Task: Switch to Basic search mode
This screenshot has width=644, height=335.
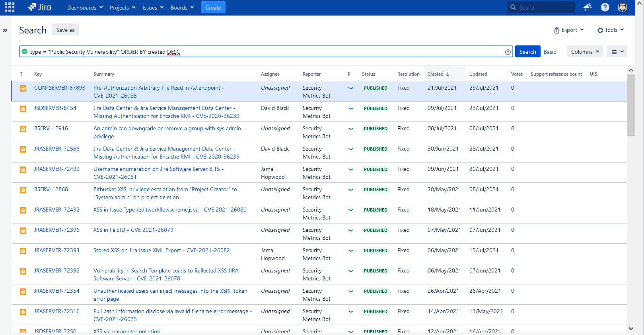Action: coord(550,52)
